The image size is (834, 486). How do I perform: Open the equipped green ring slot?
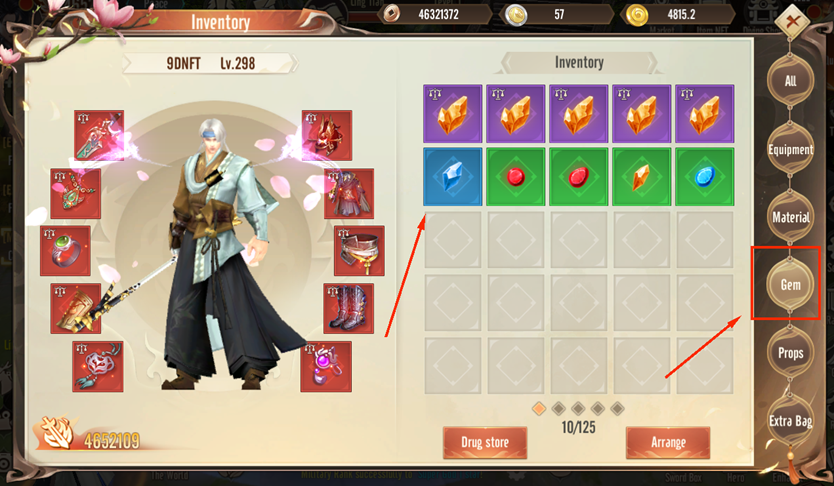[x=65, y=251]
